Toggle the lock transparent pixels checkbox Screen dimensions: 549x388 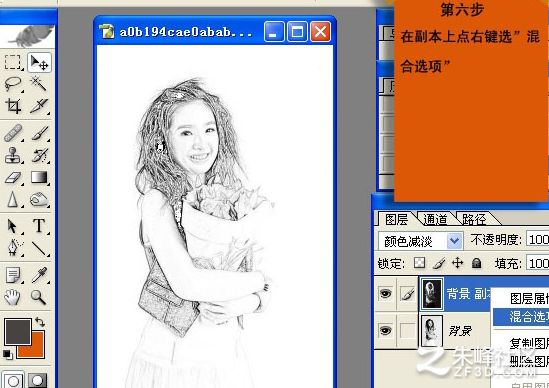[x=419, y=263]
